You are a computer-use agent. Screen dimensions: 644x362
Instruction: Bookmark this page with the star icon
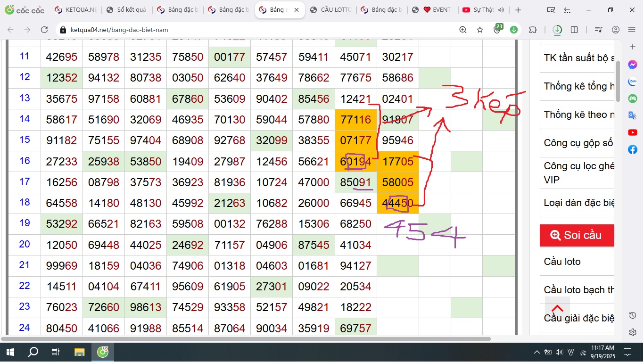pyautogui.click(x=480, y=30)
